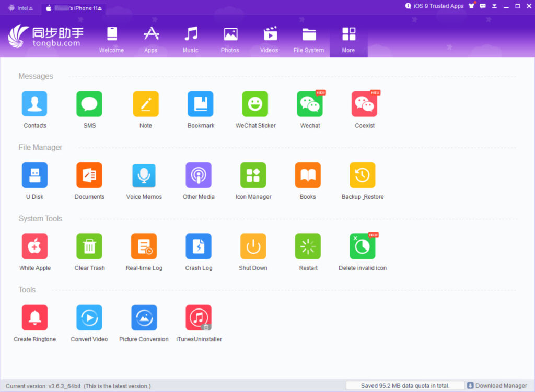
Task: Launch the White Apple fix tool
Action: (34, 246)
